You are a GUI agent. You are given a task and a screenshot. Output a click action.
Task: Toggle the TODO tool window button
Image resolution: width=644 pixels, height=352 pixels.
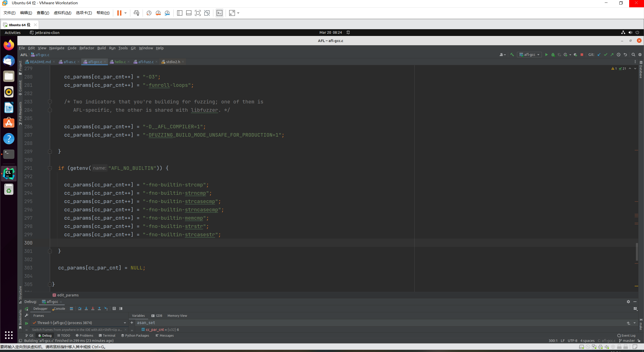(64, 335)
